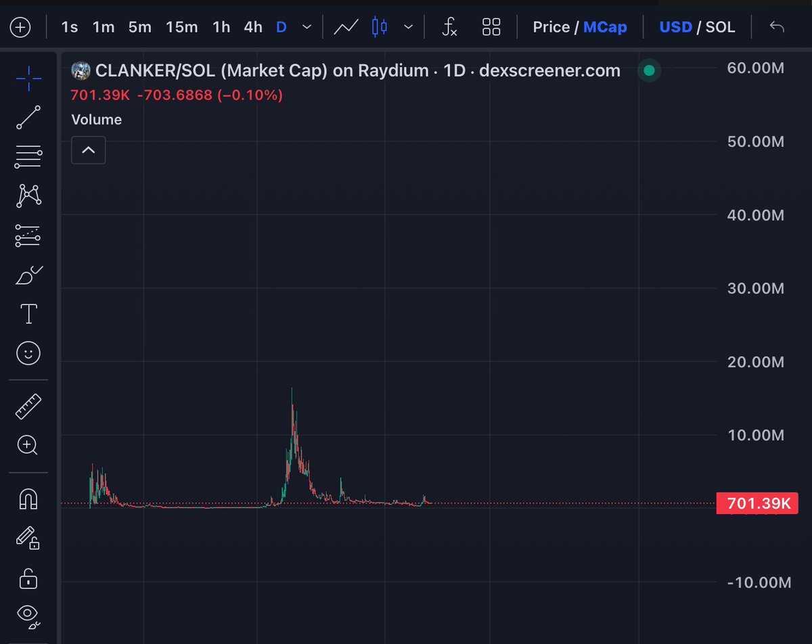Click the CLANKER/SOL chart title
The width and height of the screenshot is (812, 644).
pos(358,70)
